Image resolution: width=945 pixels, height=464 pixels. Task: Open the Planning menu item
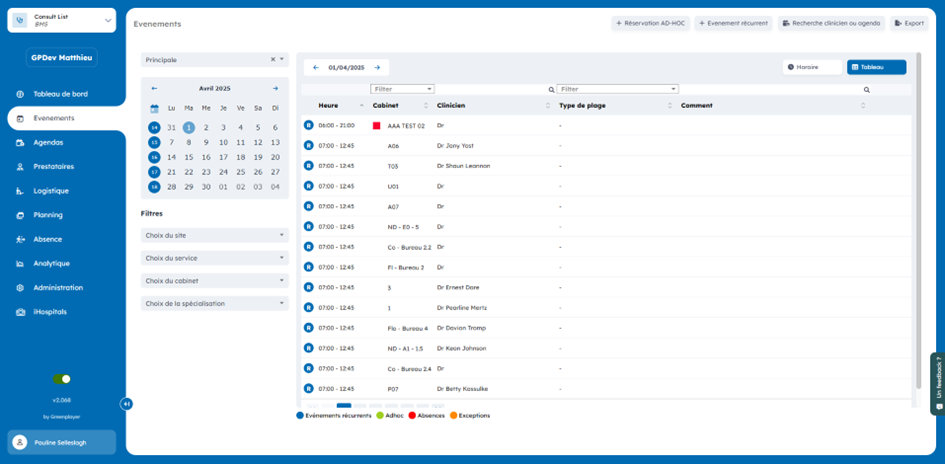47,215
